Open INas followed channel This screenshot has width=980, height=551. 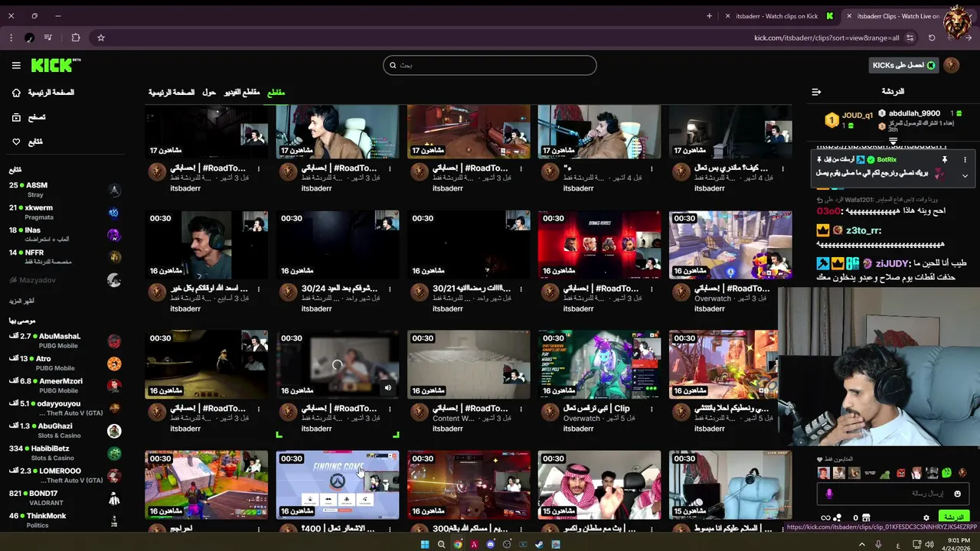coord(65,234)
